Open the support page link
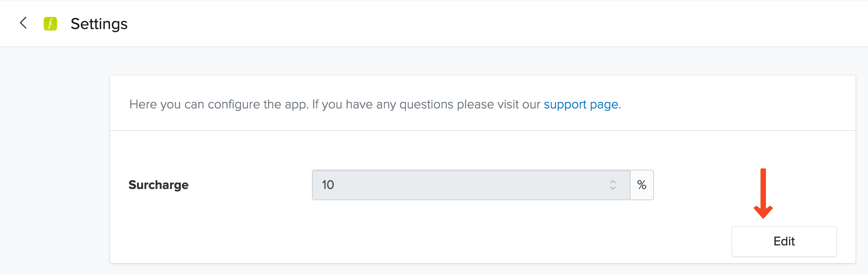Screen dimensions: 868x274 (x=581, y=104)
